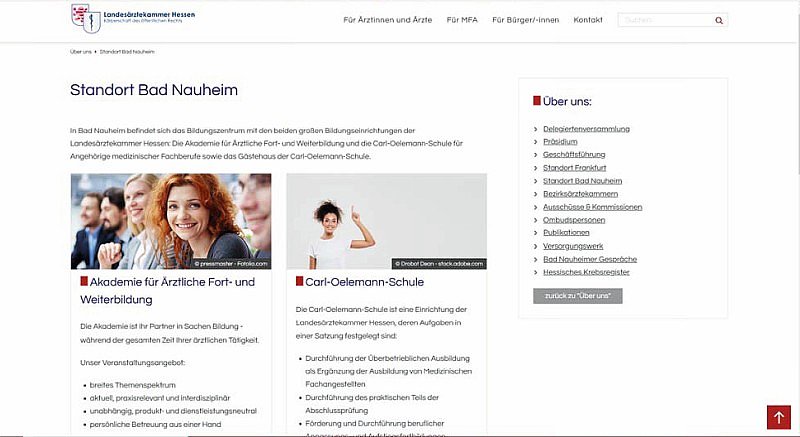
Task: Click the Über uns breadcrumb link
Action: tap(81, 52)
